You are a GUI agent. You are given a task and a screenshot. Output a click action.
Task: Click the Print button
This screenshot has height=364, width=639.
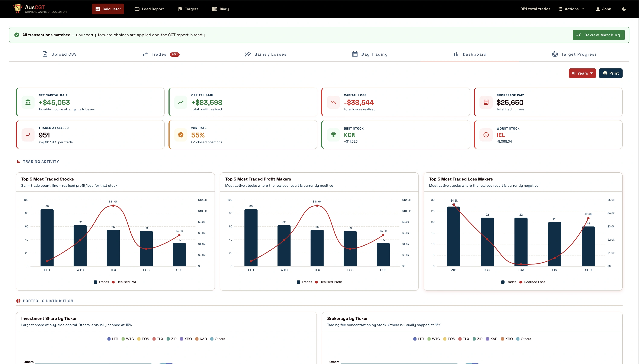pos(610,73)
